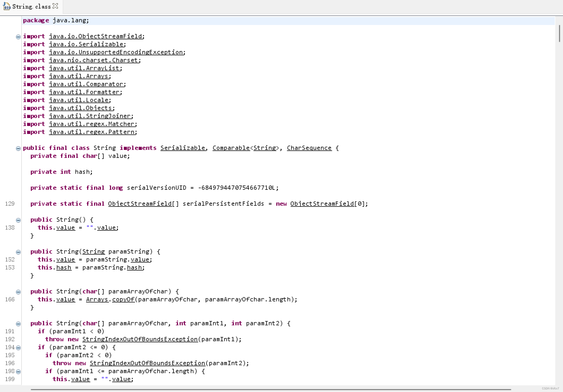The height and width of the screenshot is (392, 563).
Task: Collapse the String(String) constructor fold marker
Action: (x=18, y=252)
